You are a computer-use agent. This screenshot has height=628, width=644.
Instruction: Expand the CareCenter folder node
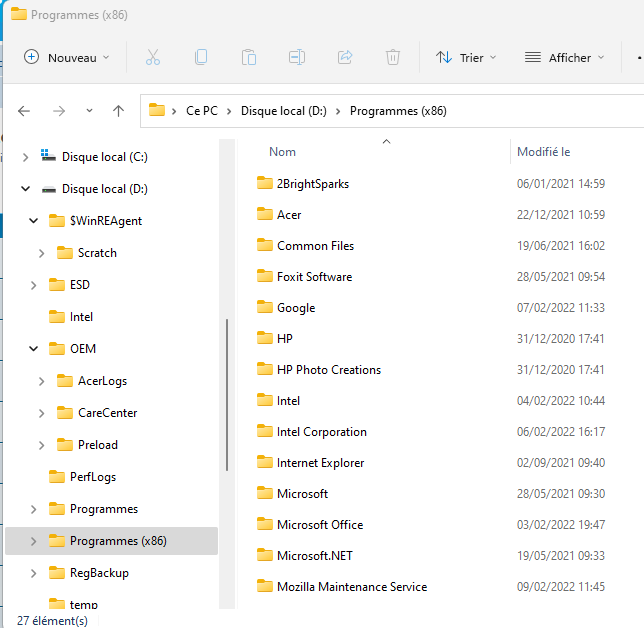coord(41,413)
